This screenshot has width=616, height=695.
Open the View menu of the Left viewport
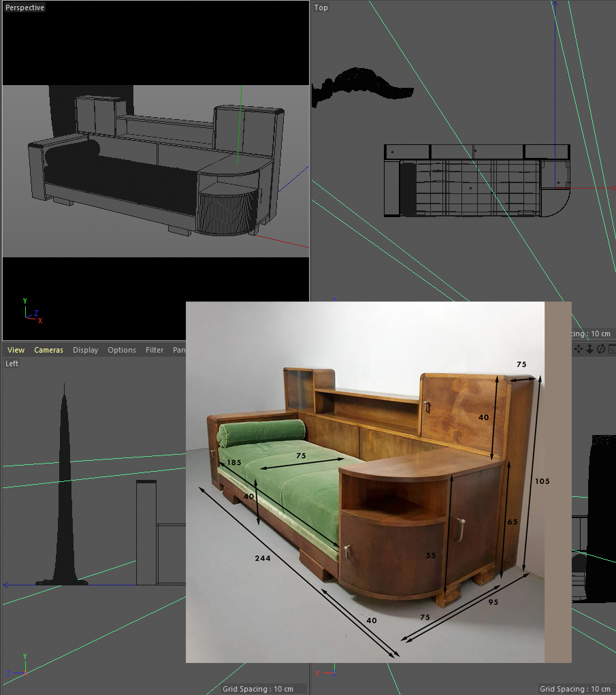coord(16,350)
